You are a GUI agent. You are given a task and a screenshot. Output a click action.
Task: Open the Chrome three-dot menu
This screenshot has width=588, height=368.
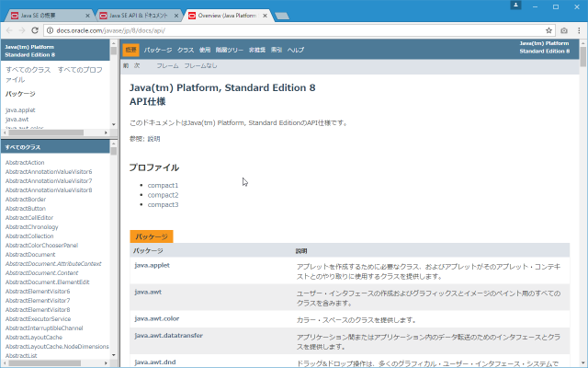coord(579,30)
